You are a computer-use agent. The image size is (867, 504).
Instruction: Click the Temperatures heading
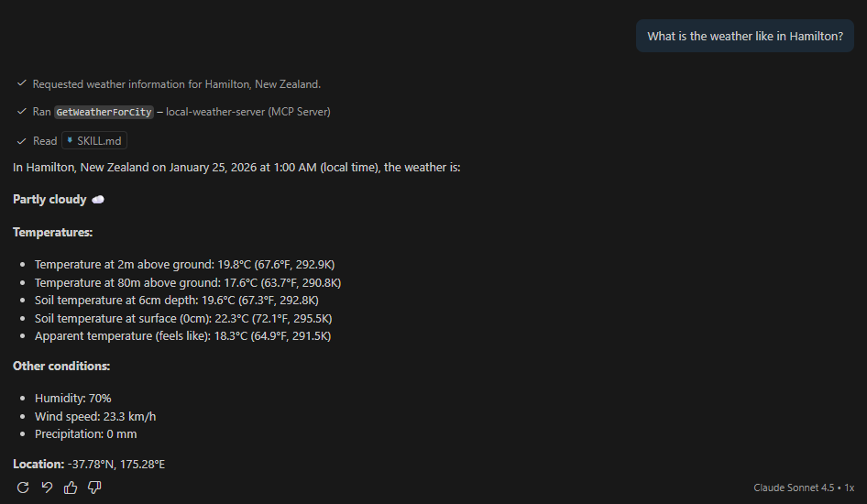point(53,233)
